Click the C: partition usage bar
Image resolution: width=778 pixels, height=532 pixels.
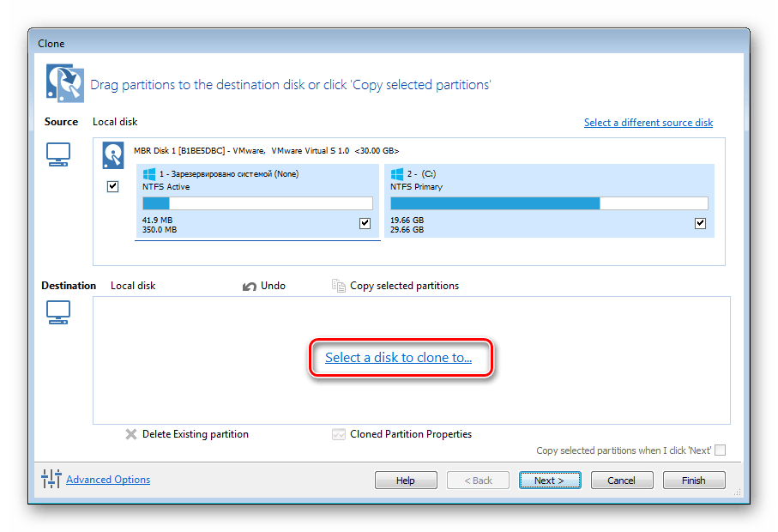[x=549, y=203]
